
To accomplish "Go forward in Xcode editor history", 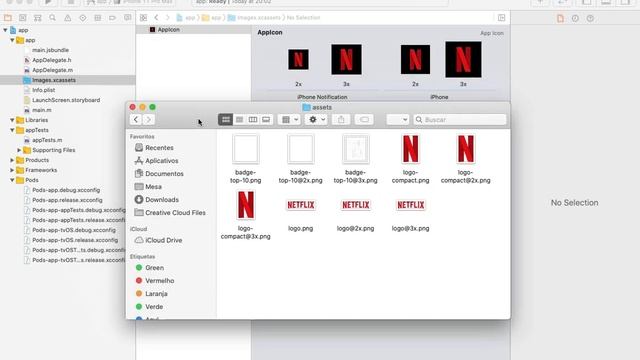I will (167, 18).
